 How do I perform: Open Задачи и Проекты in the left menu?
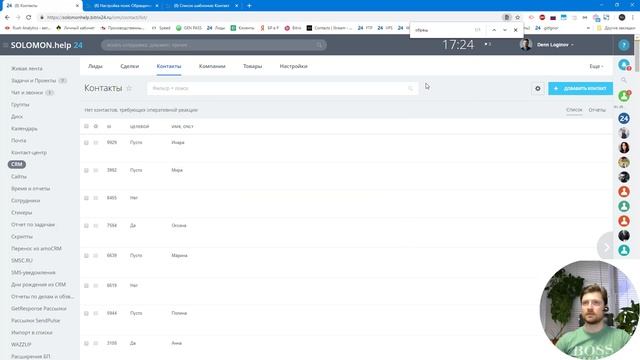point(33,81)
